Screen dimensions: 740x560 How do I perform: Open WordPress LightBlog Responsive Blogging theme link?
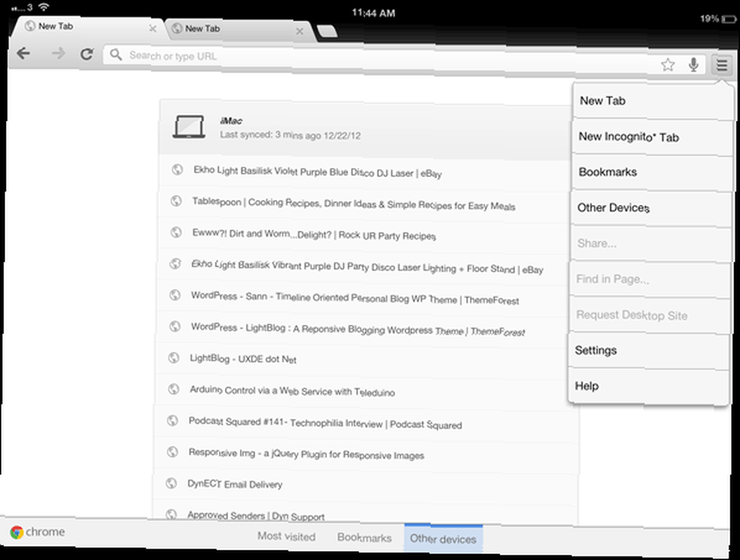click(357, 329)
